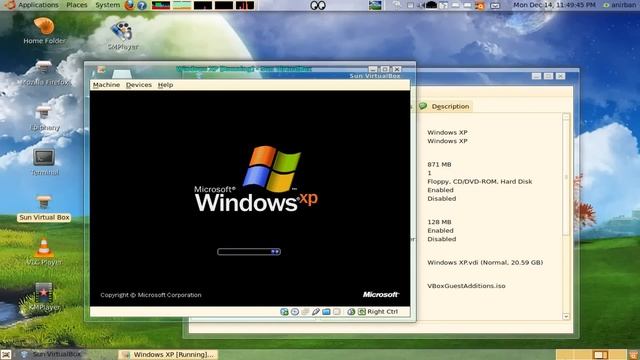Click the Right Ctrl host key label

coord(382,312)
